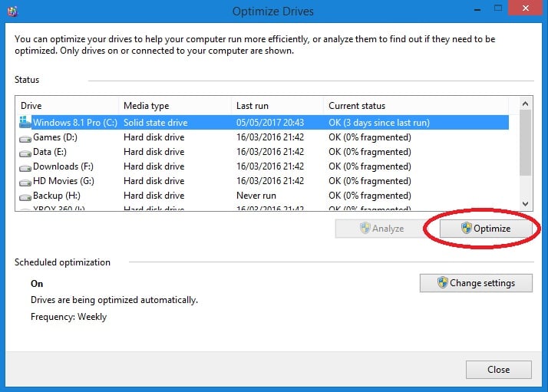This screenshot has height=392, width=548.
Task: Click the HD Movies (G:) drive icon
Action: 25,181
